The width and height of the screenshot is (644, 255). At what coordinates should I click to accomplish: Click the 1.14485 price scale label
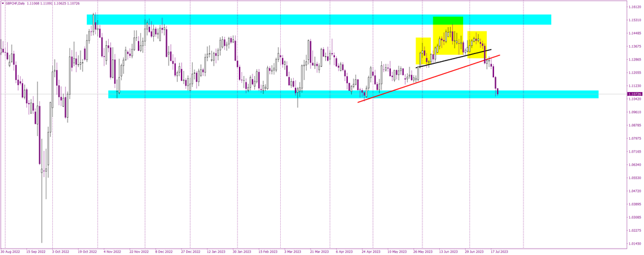point(635,33)
